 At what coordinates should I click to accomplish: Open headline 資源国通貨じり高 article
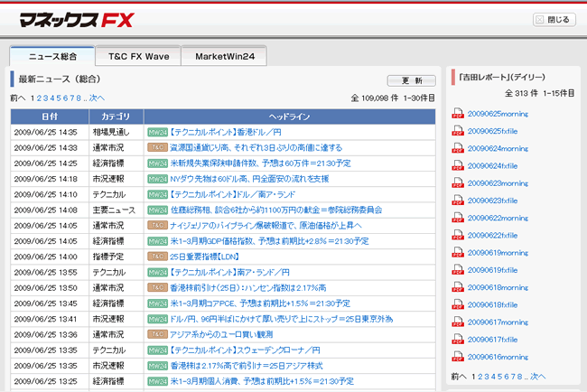pyautogui.click(x=256, y=147)
